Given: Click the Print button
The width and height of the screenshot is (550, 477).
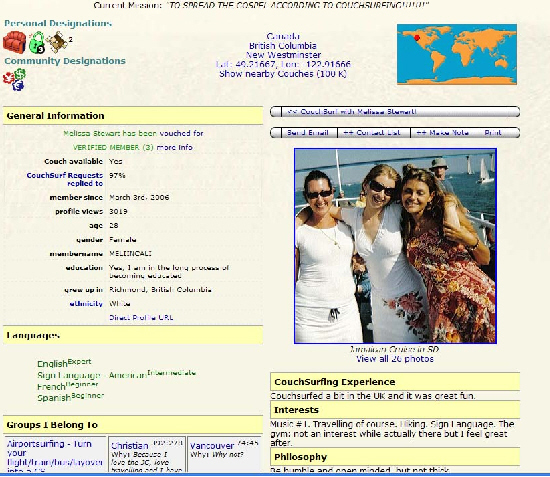Looking at the screenshot, I should coord(492,133).
